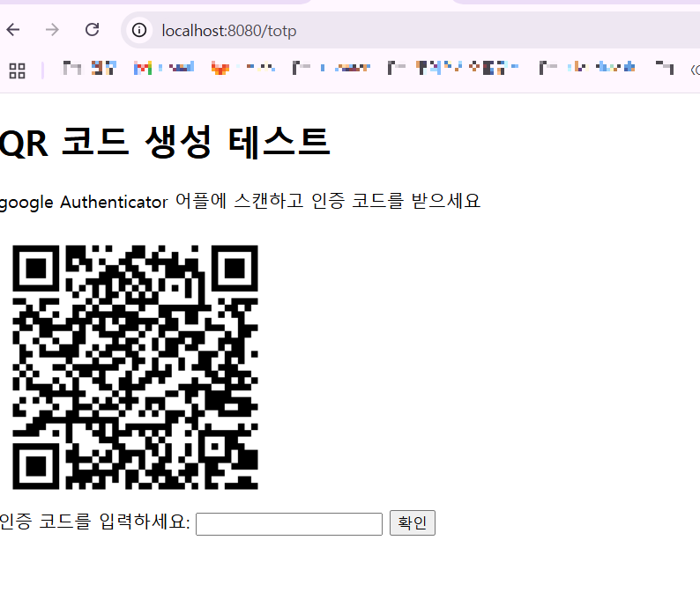Click the QR code image
The width and height of the screenshot is (700, 607).
[135, 367]
